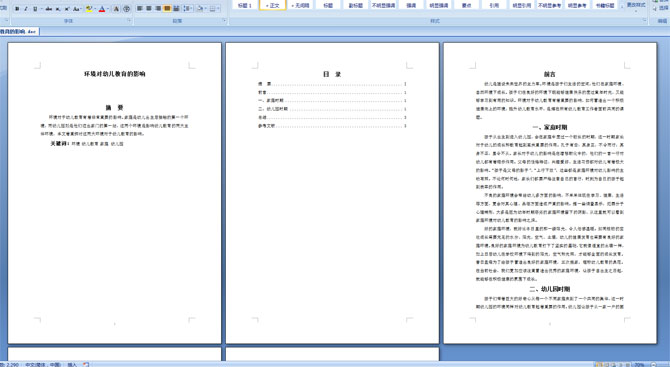
Task: Open the line spacing dropdown
Action: [x=188, y=9]
